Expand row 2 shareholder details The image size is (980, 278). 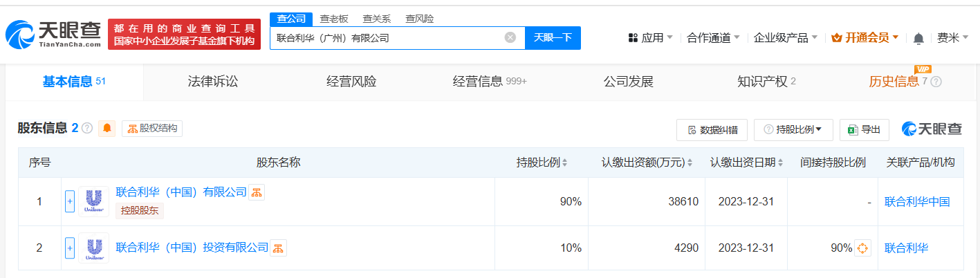[70, 248]
